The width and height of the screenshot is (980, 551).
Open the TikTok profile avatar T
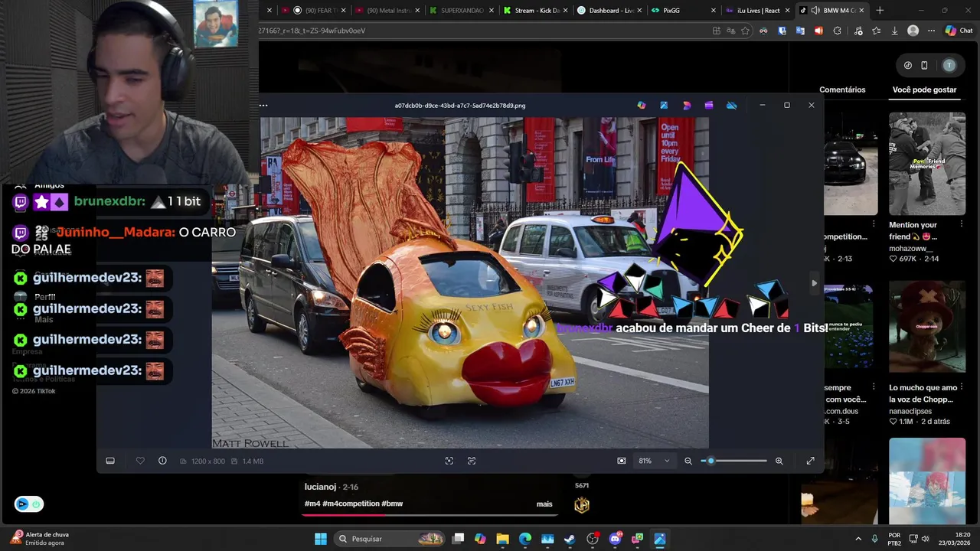pyautogui.click(x=949, y=65)
